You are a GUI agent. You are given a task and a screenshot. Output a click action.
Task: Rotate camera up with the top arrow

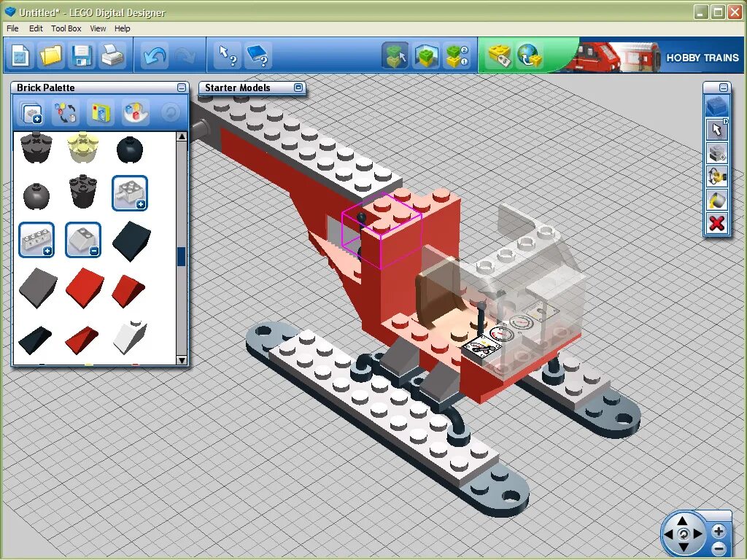point(683,521)
